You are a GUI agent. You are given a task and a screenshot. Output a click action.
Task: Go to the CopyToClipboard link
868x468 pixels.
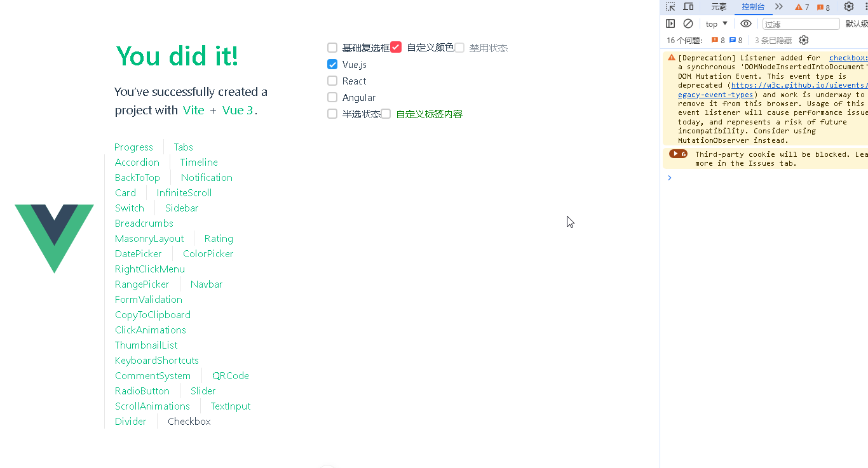pyautogui.click(x=153, y=314)
